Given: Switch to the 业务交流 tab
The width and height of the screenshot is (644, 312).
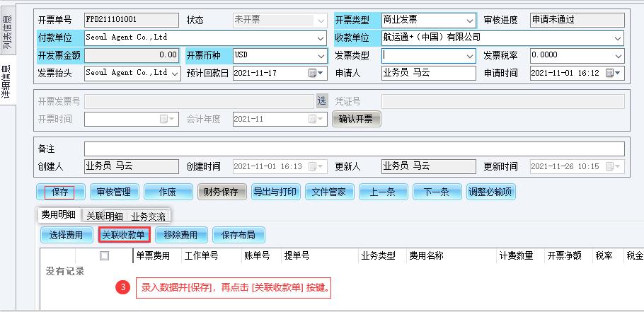Looking at the screenshot, I should (148, 216).
